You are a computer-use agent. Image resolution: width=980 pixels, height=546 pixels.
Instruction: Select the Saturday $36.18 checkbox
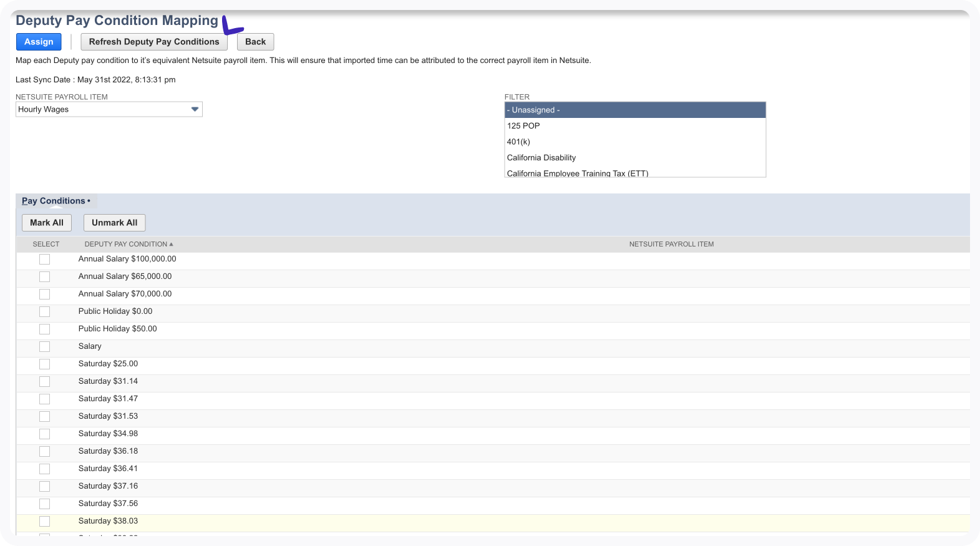coord(44,451)
